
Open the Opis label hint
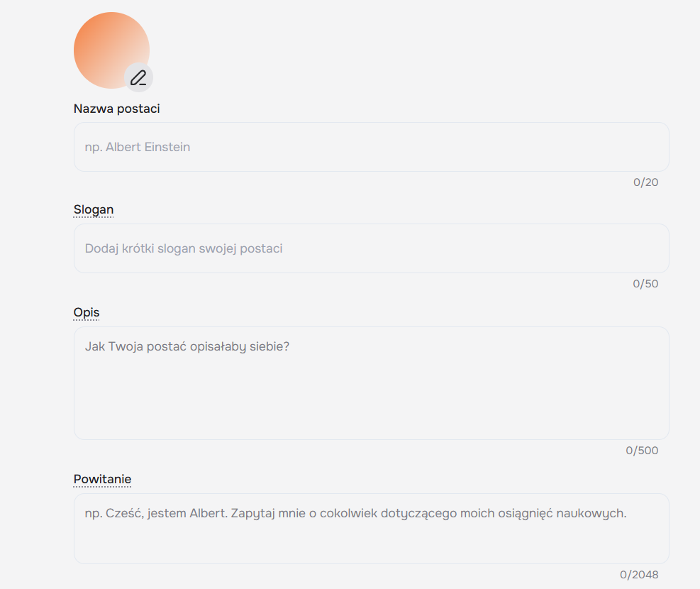click(x=86, y=312)
